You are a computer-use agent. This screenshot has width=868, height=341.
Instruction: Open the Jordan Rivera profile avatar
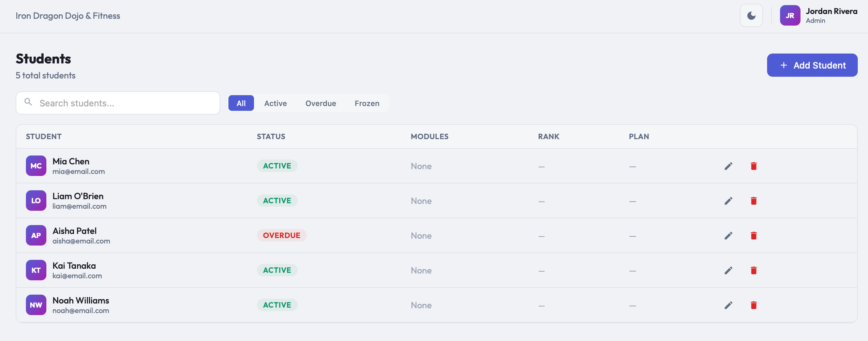click(790, 16)
